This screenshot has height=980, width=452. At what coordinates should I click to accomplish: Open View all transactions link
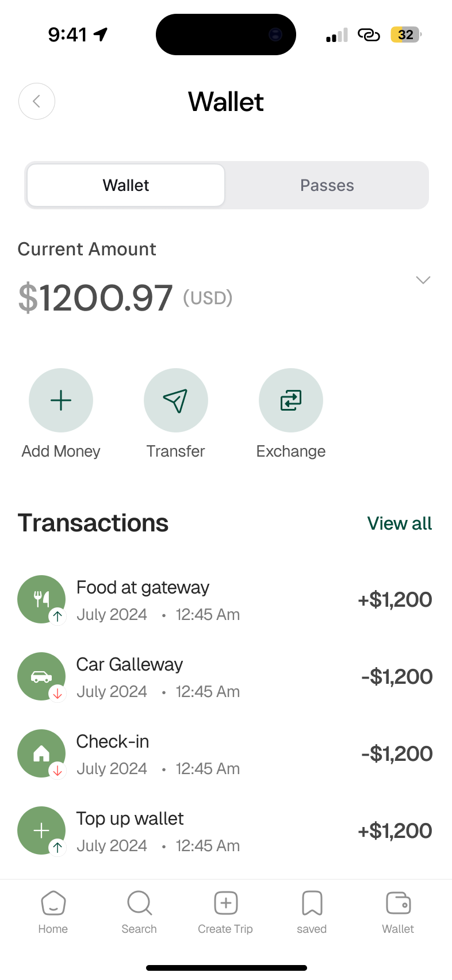(x=399, y=523)
